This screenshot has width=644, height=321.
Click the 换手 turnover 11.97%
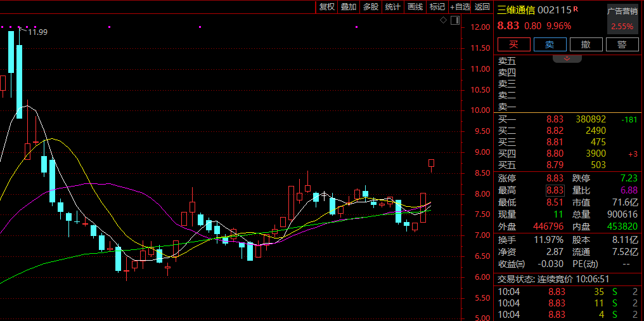coord(550,240)
